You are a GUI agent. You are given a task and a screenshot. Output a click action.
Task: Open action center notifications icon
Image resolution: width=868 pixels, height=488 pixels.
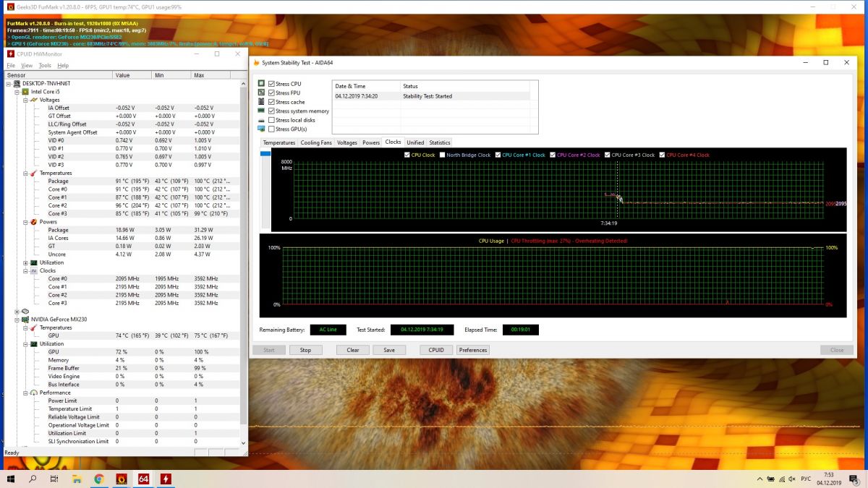pyautogui.click(x=855, y=479)
